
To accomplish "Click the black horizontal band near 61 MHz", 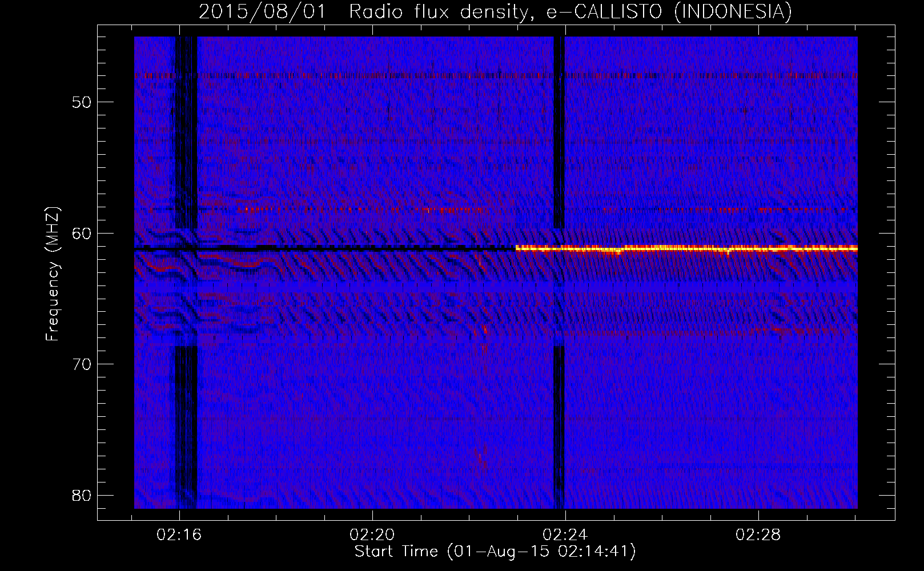I will tap(325, 248).
